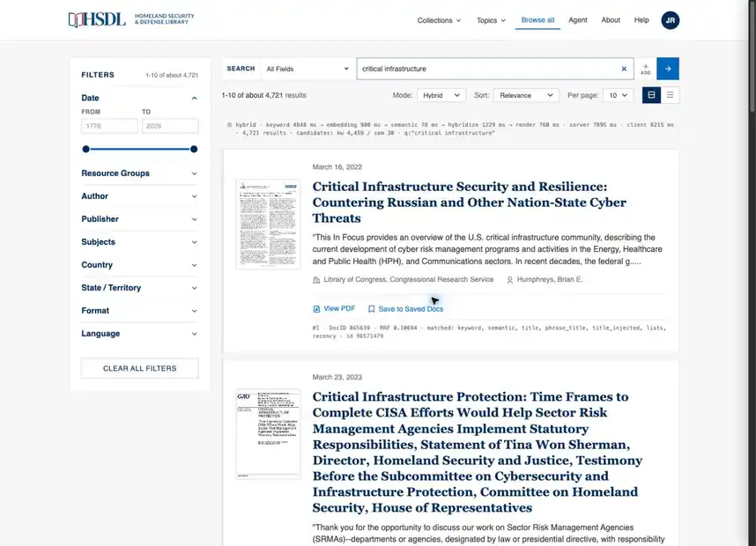The width and height of the screenshot is (756, 546).
Task: Open the Sort Relevance dropdown
Action: [526, 95]
